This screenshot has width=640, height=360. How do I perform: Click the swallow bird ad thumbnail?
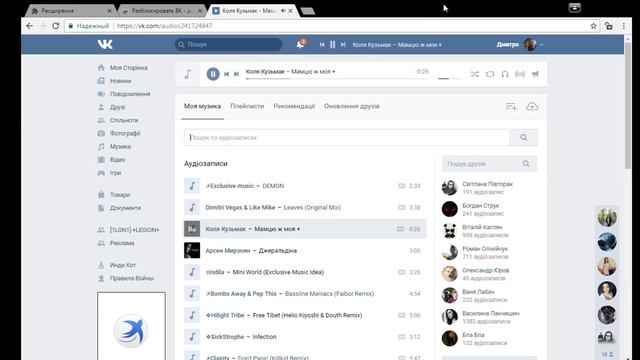pyautogui.click(x=131, y=331)
